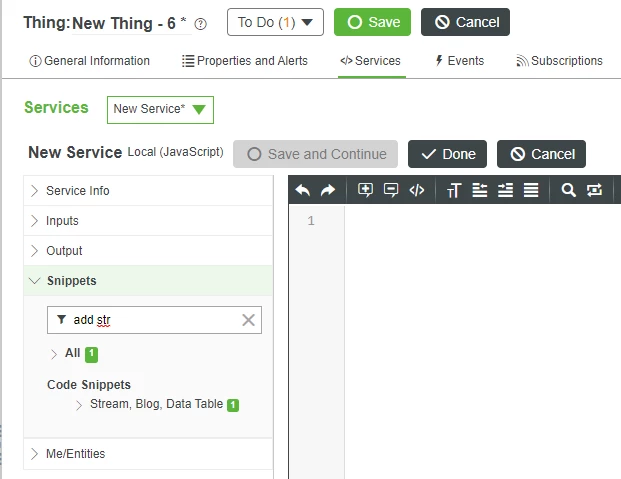Viewport: 621px width, 479px height.
Task: Click the green Save button
Action: [x=372, y=22]
